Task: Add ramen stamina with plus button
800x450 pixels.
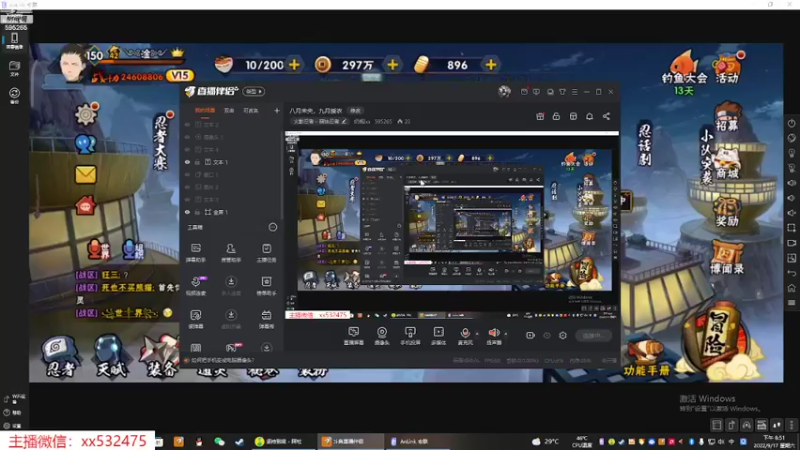Action: tap(294, 65)
